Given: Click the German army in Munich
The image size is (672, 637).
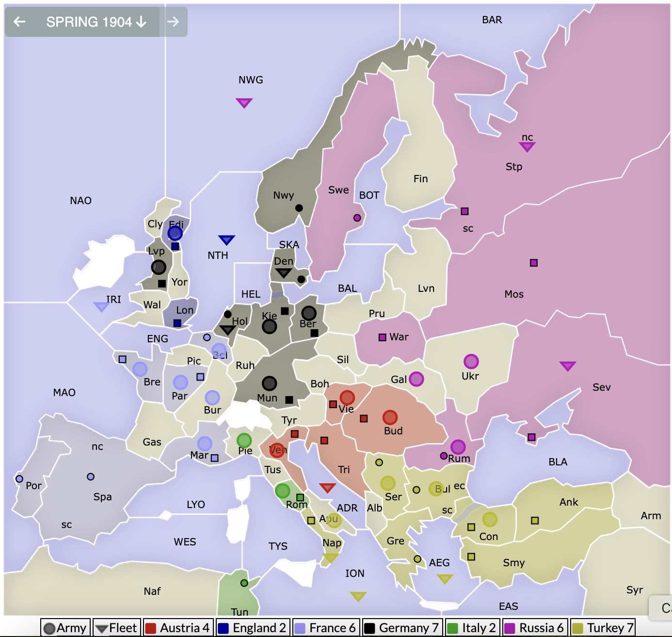Looking at the screenshot, I should point(269,383).
